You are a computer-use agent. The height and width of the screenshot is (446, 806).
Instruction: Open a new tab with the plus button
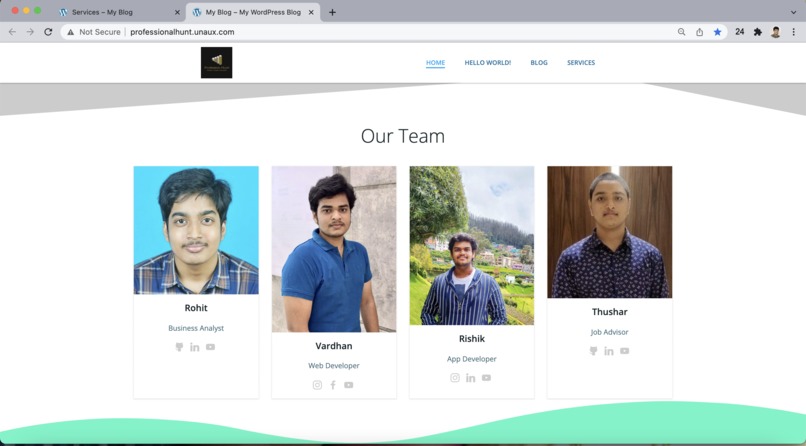pyautogui.click(x=332, y=12)
